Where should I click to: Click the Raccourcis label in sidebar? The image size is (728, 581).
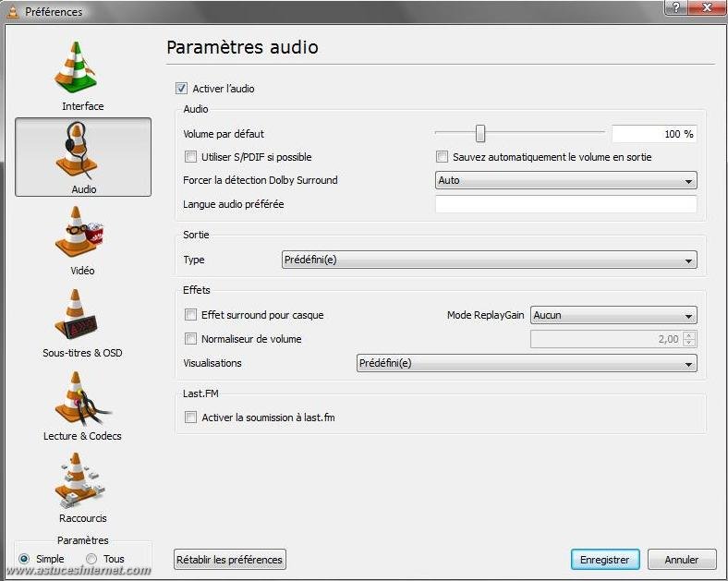point(82,518)
